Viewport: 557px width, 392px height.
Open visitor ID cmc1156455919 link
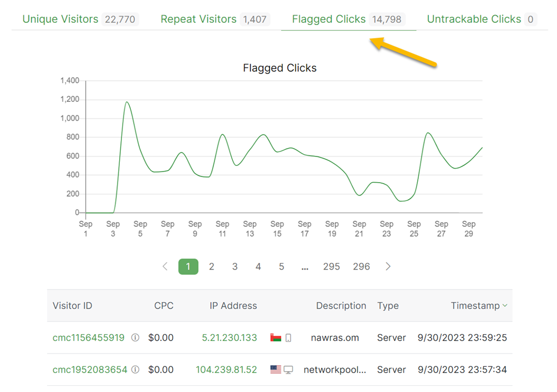point(89,337)
